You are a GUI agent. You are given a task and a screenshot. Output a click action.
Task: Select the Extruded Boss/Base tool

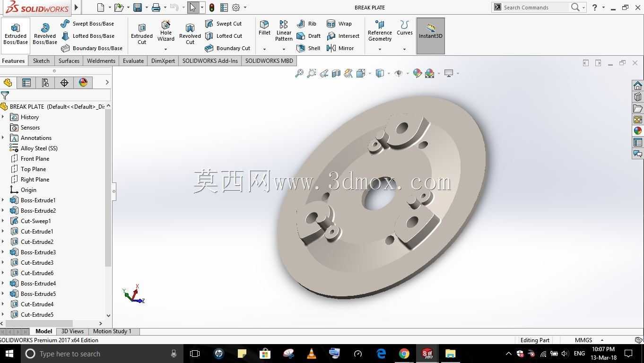[16, 35]
